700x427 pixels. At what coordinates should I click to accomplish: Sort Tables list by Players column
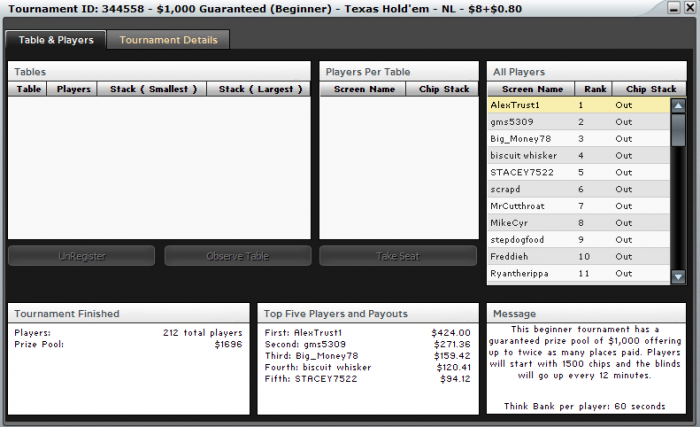pyautogui.click(x=73, y=89)
